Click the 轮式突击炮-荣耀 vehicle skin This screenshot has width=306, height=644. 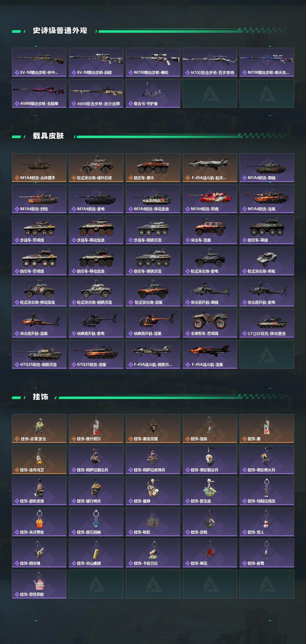[267, 261]
